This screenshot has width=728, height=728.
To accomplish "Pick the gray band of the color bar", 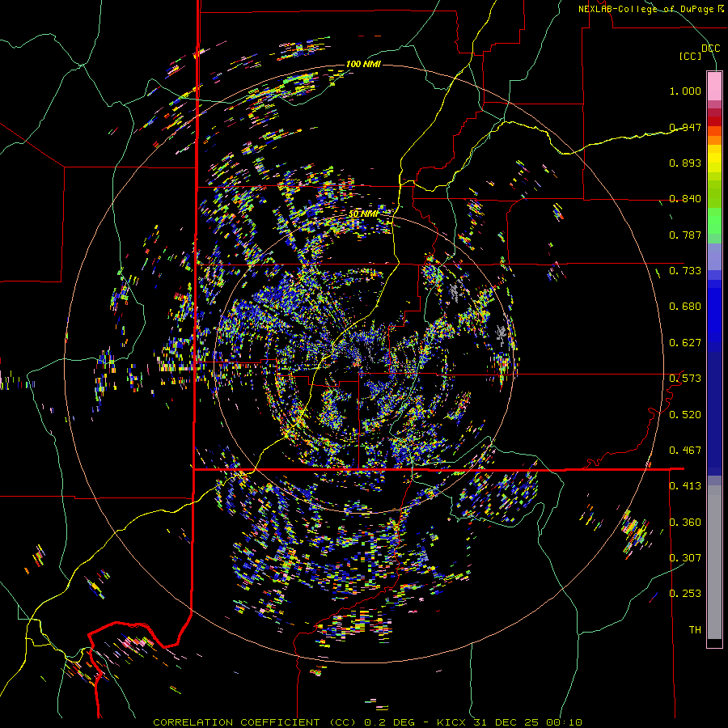I will point(714,562).
